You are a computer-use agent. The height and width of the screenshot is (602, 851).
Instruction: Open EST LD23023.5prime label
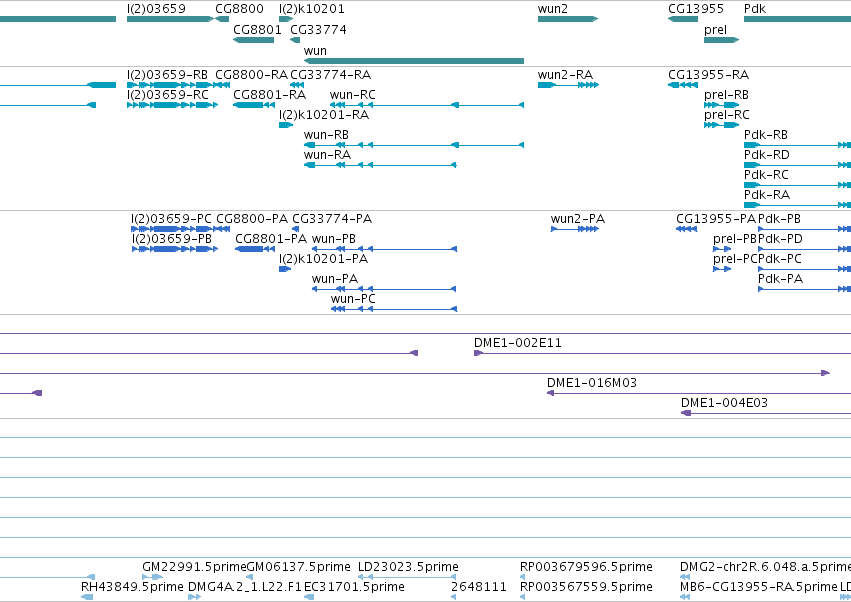(408, 567)
